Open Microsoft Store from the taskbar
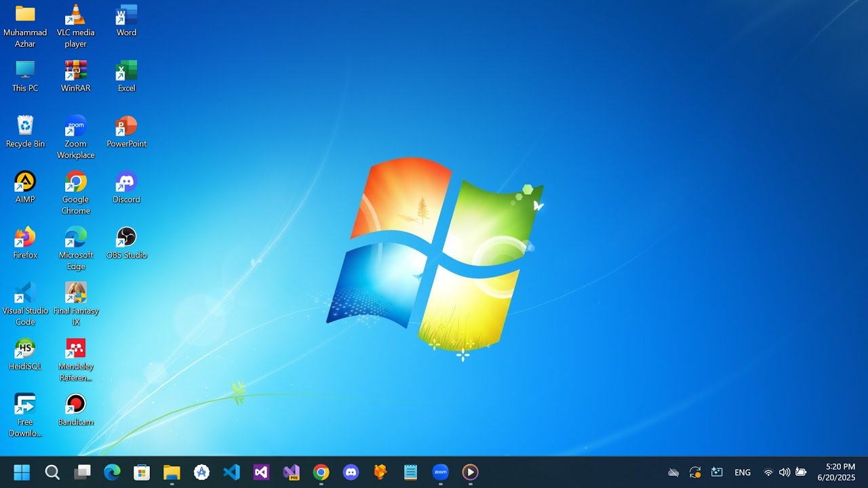This screenshot has height=488, width=868. [142, 472]
